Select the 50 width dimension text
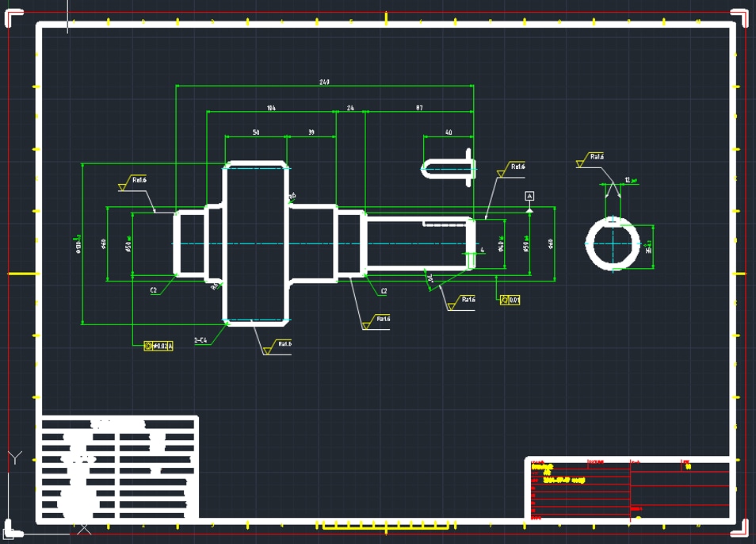 coord(256,132)
